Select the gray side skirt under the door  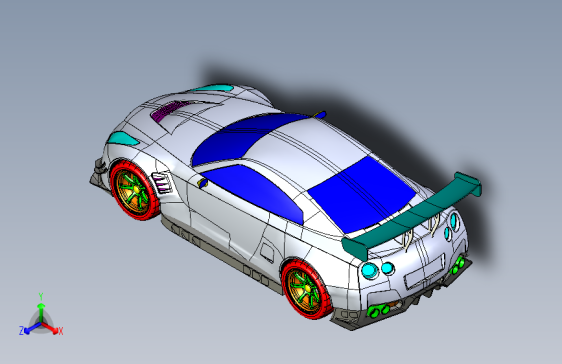click(222, 253)
